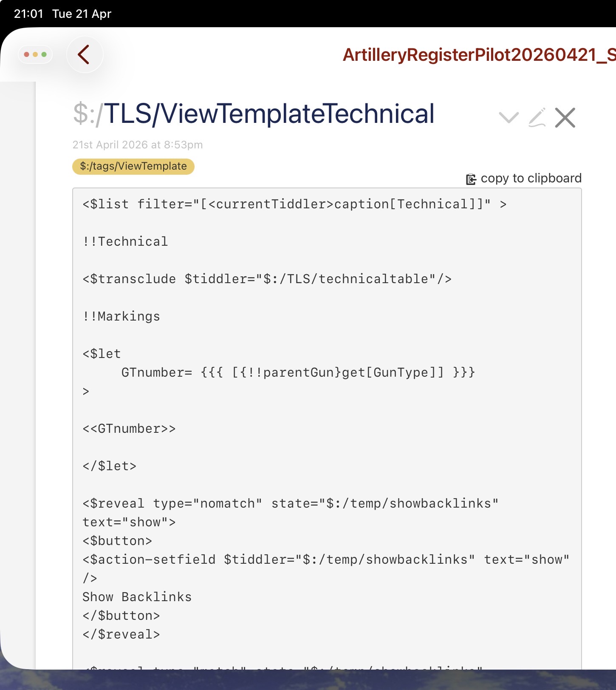The height and width of the screenshot is (690, 616).
Task: Click the '<$transclude $tiddler=' code line
Action: (267, 279)
